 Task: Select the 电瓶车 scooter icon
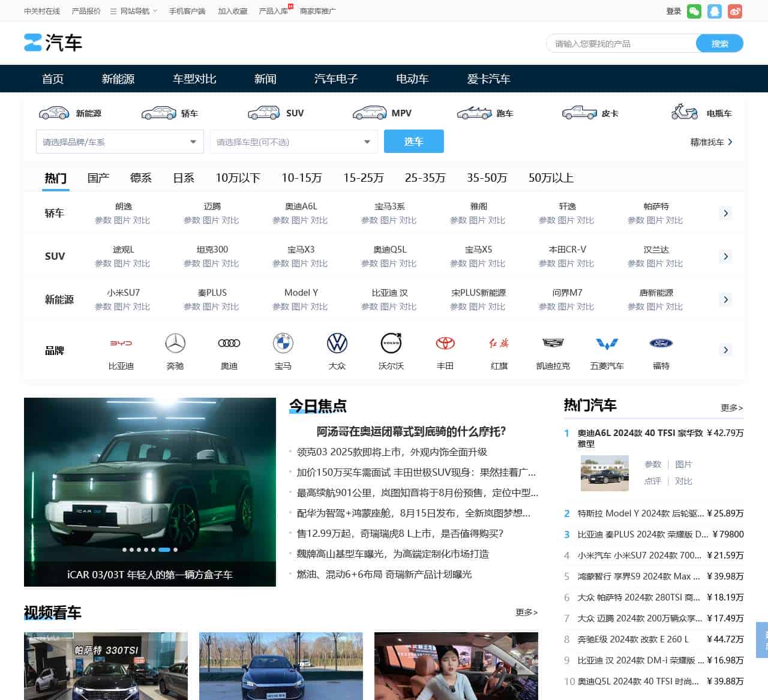[685, 112]
